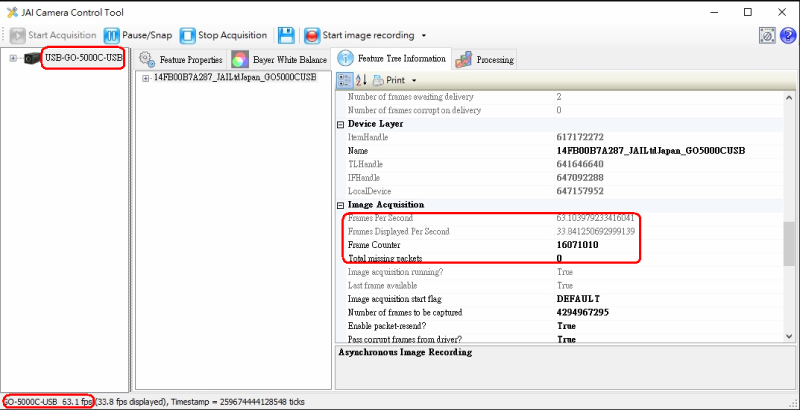Screen dimensions: 800x410
Task: Click the property grid vertical scrollbar
Action: click(789, 241)
